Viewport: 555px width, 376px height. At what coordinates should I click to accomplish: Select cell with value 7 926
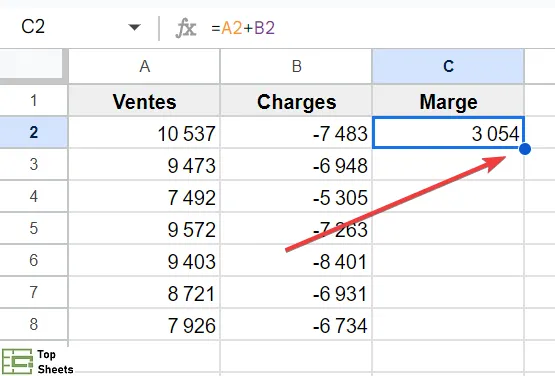pos(144,324)
